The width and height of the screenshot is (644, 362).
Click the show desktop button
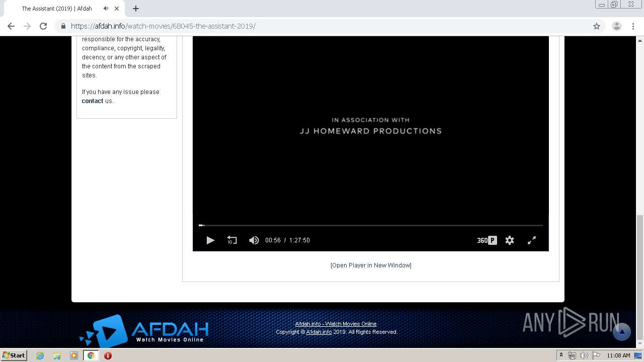(638, 355)
